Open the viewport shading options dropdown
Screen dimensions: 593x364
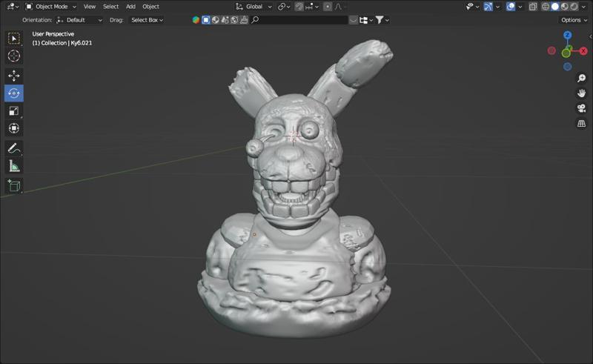(x=583, y=7)
